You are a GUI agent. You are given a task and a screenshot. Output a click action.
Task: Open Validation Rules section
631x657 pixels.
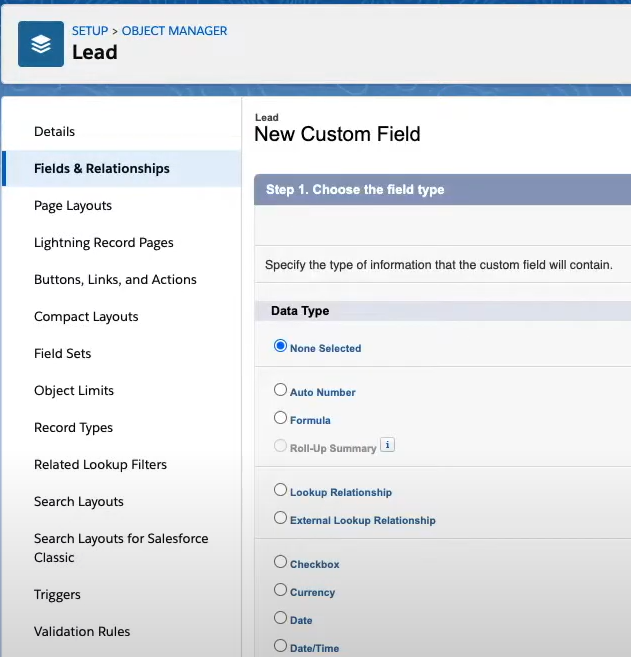(82, 631)
